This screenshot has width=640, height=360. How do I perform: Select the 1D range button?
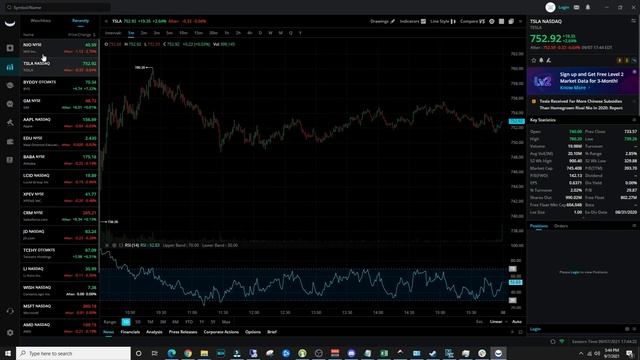tap(126, 322)
